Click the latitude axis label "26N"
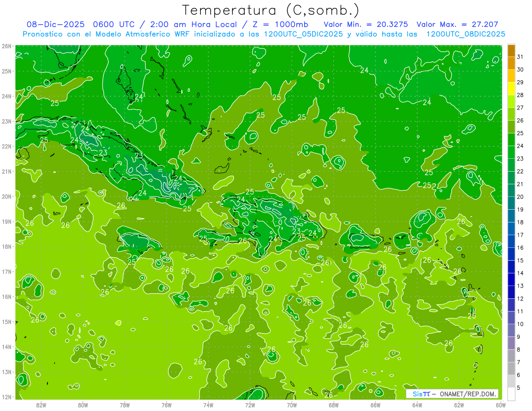 coord(7,46)
